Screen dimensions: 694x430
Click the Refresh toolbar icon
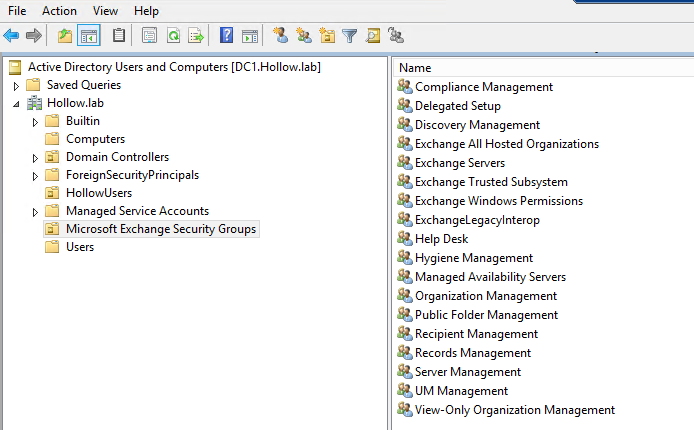click(x=173, y=36)
